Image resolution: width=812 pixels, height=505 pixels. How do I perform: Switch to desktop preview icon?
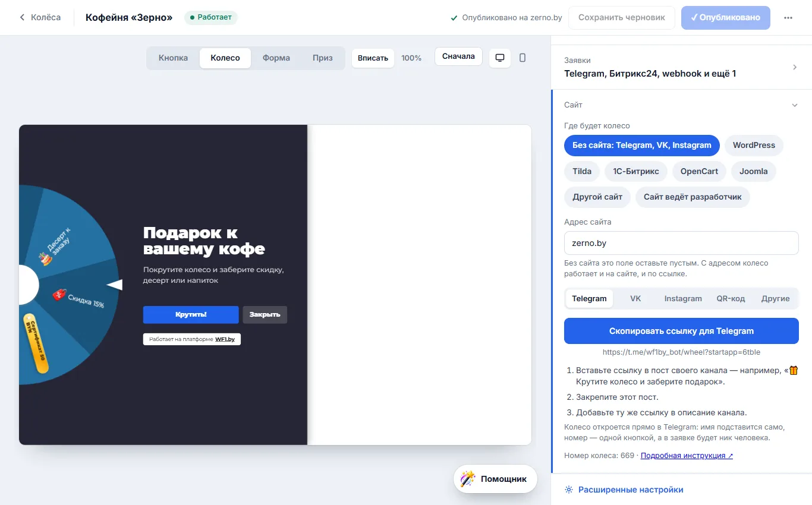click(x=500, y=58)
